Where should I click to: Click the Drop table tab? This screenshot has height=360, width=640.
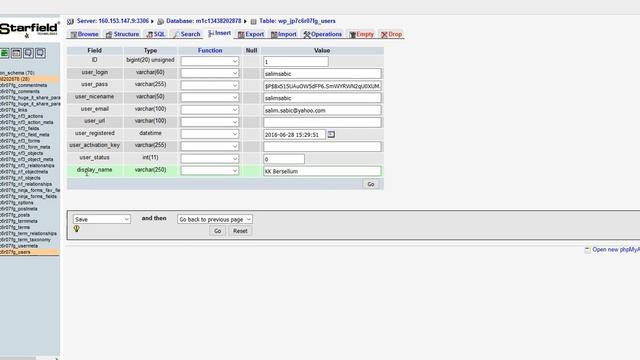[x=391, y=34]
